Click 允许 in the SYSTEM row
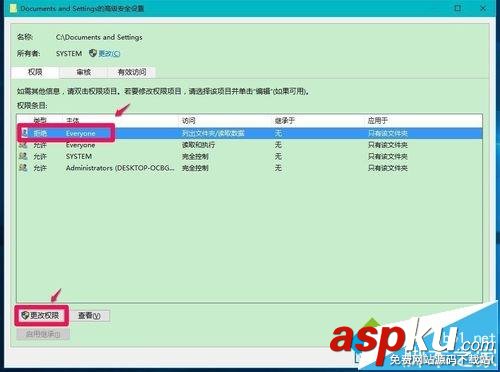Screen dimensions: 500x372 pos(40,156)
